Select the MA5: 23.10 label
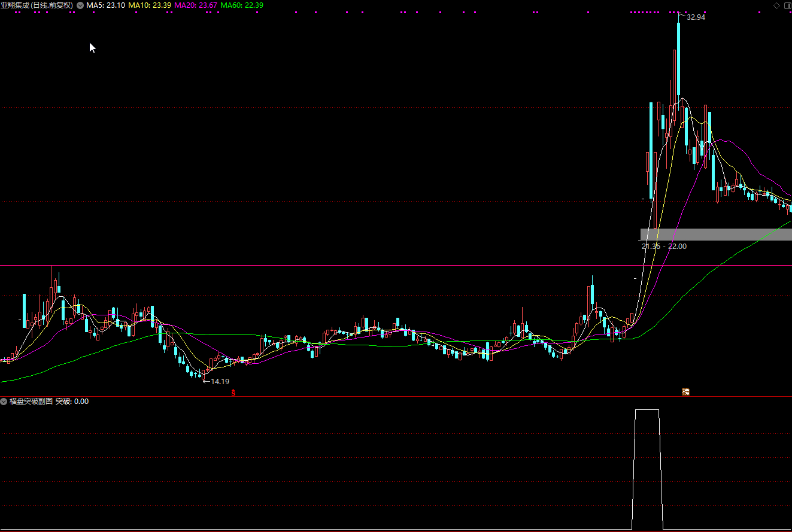This screenshot has width=792, height=532. tap(105, 5)
